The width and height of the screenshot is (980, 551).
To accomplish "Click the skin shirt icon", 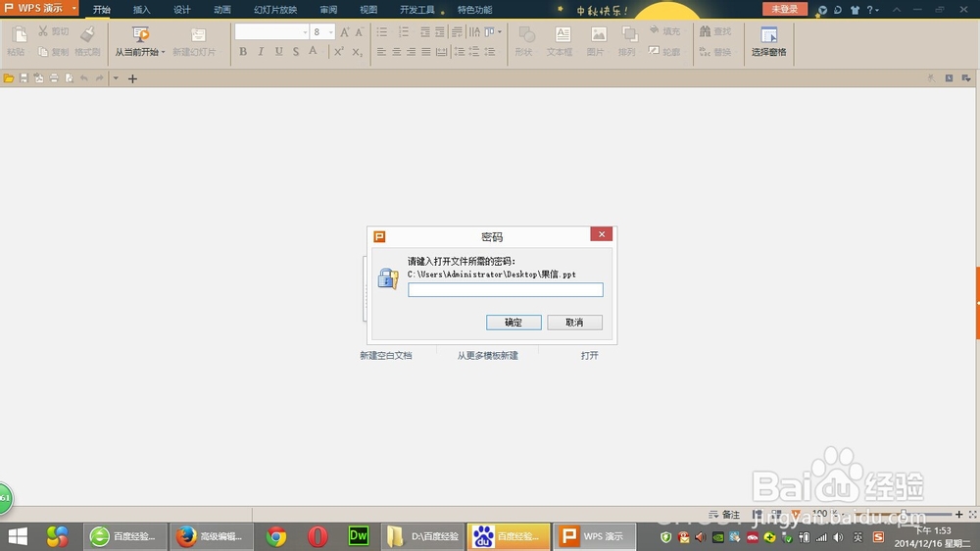I will tap(855, 10).
